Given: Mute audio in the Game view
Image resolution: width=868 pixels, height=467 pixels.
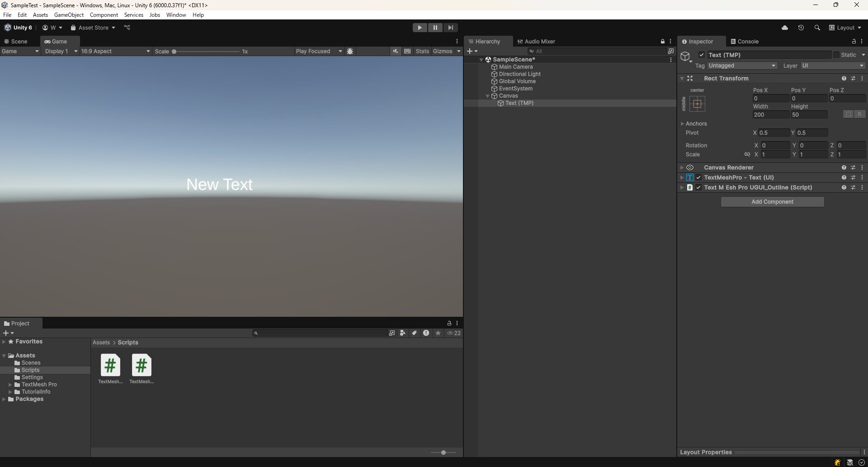Looking at the screenshot, I should pyautogui.click(x=395, y=51).
